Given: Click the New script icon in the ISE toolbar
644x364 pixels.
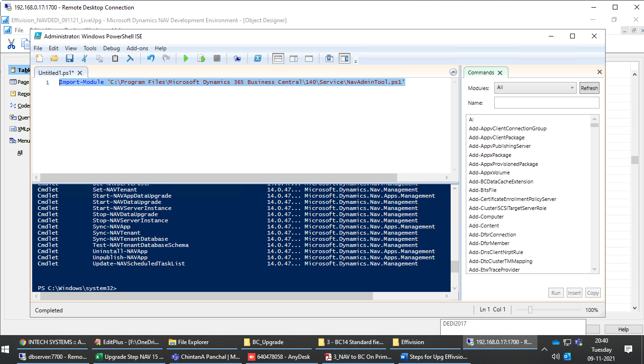Looking at the screenshot, I should (39, 58).
